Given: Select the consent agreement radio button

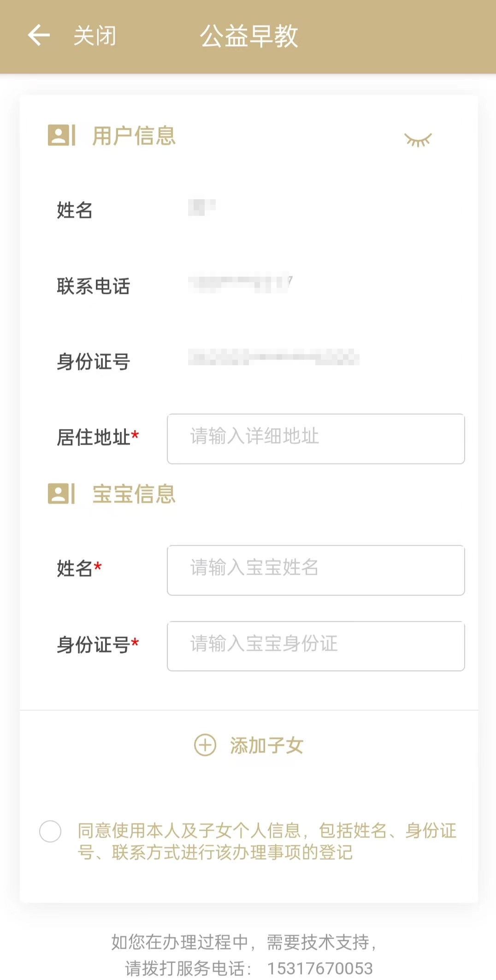Looking at the screenshot, I should point(50,832).
